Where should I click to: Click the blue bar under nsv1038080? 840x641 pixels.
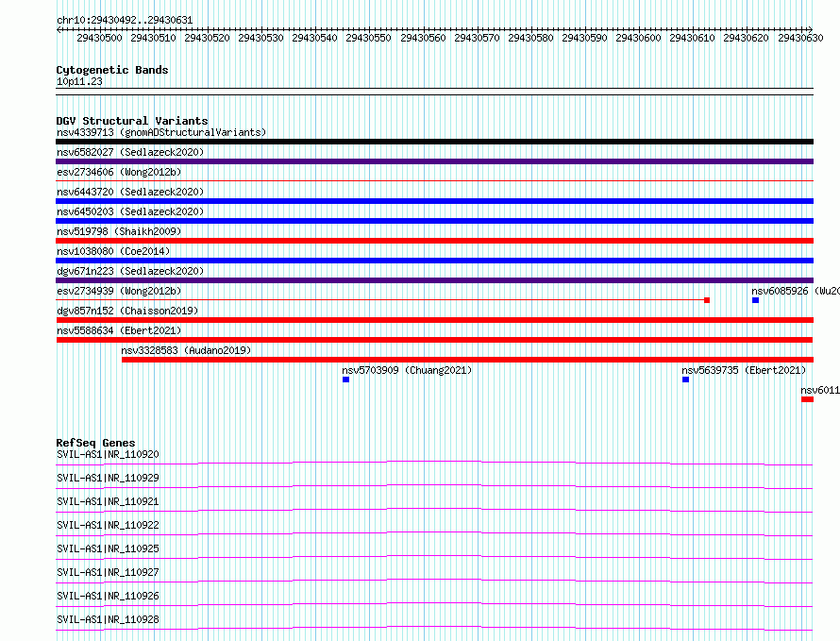(x=434, y=261)
